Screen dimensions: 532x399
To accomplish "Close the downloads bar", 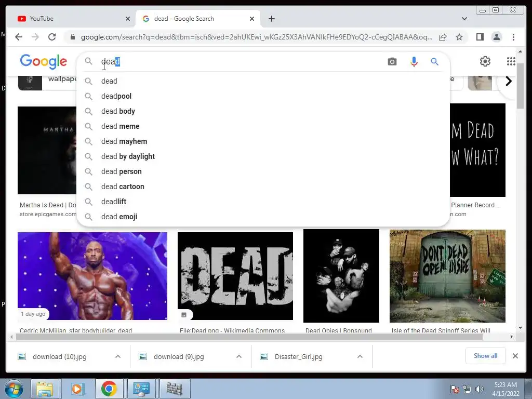I will pyautogui.click(x=515, y=356).
